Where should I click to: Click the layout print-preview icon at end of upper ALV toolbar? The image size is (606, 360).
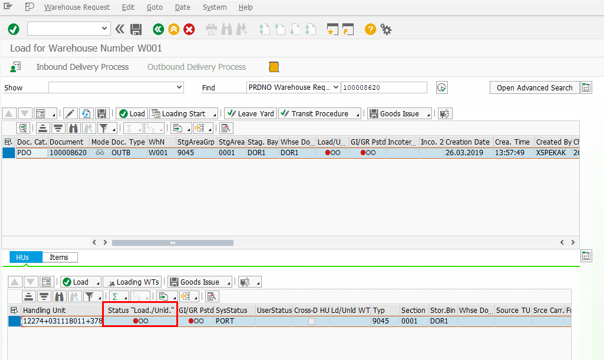226,128
